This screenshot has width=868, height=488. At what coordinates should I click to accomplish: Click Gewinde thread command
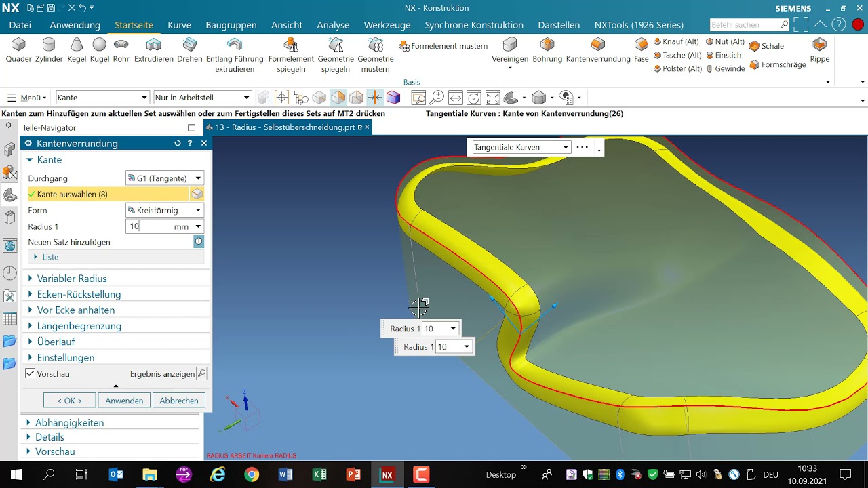[726, 68]
